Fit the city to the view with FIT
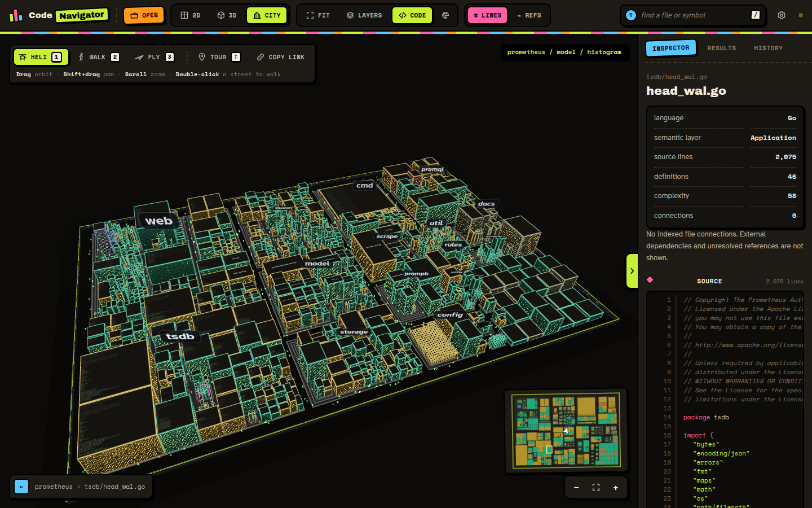This screenshot has width=812, height=508. pos(318,15)
